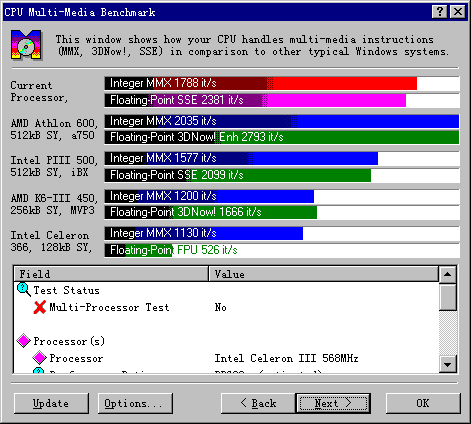Screen dimensions: 471x424
Task: Click the 'Intel PIII 500' label
Action: [54, 166]
